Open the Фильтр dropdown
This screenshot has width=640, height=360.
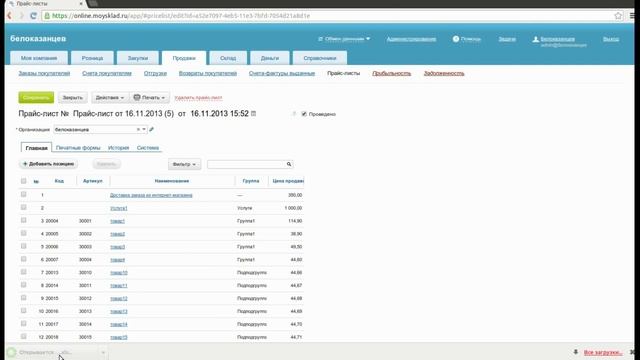184,164
